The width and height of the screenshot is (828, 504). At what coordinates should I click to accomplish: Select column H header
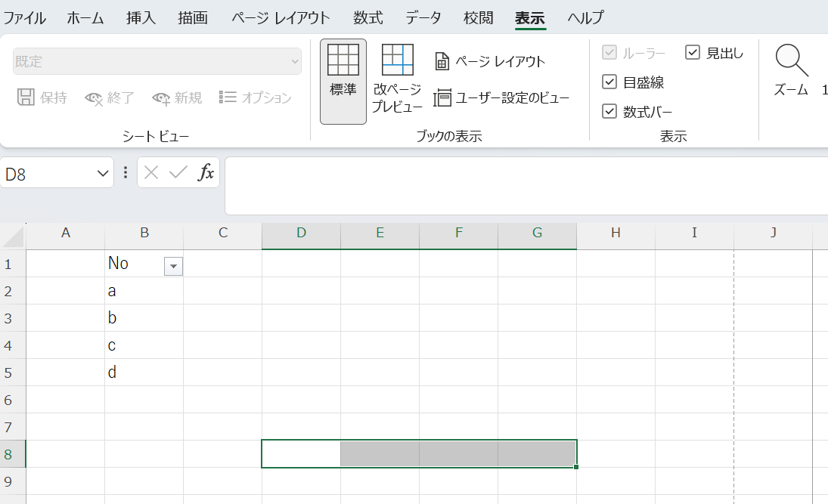[616, 233]
